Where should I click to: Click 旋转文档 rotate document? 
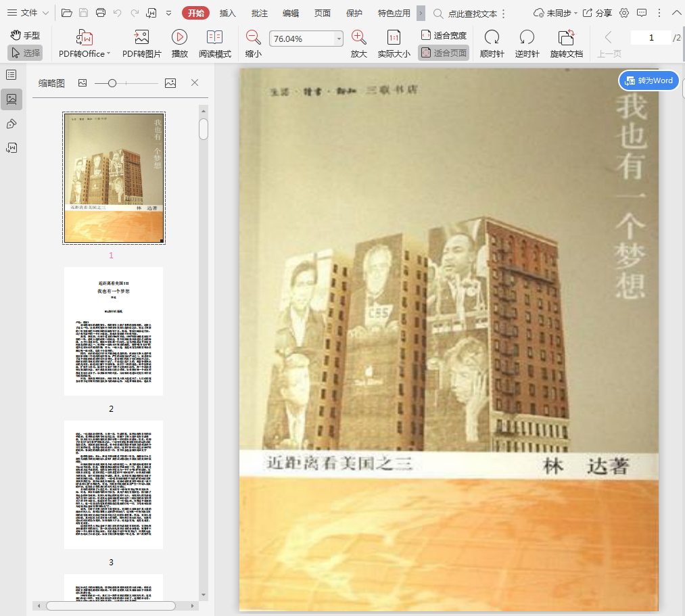[x=567, y=44]
